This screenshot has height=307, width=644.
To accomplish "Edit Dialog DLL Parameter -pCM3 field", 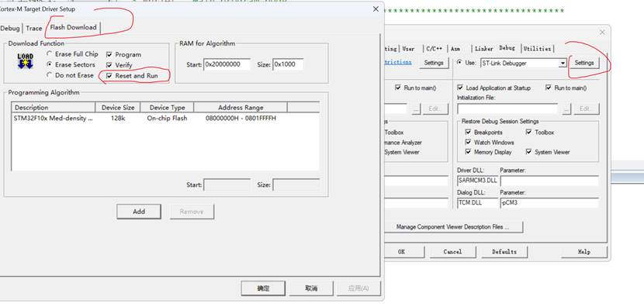I will [x=549, y=203].
